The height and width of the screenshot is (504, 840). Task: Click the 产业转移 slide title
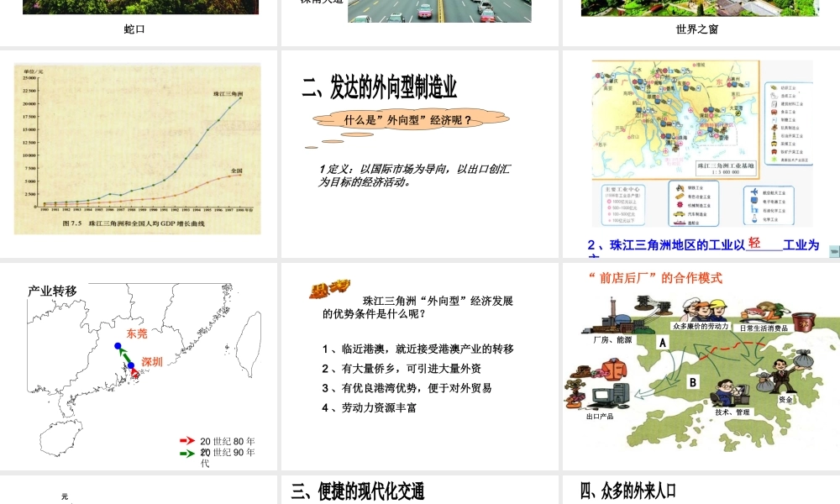[x=52, y=291]
